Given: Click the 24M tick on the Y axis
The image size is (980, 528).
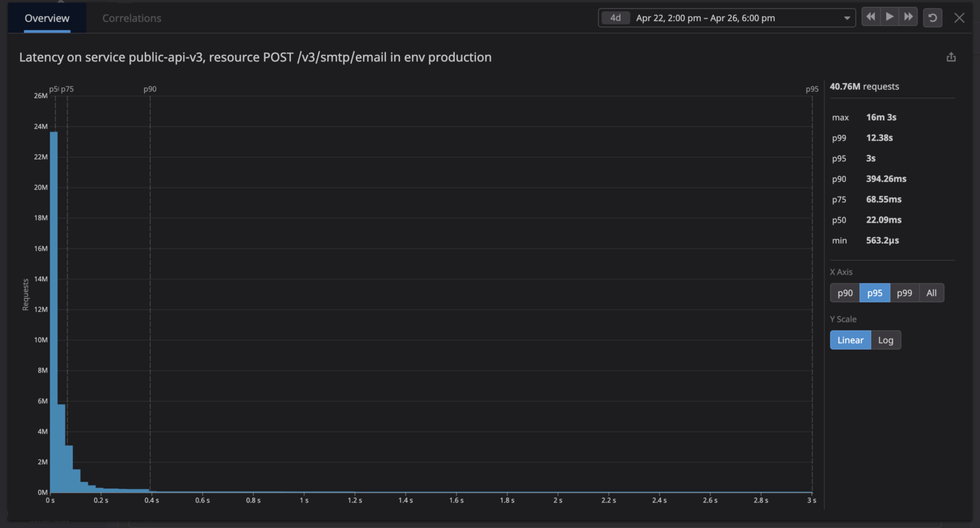Looking at the screenshot, I should click(41, 126).
